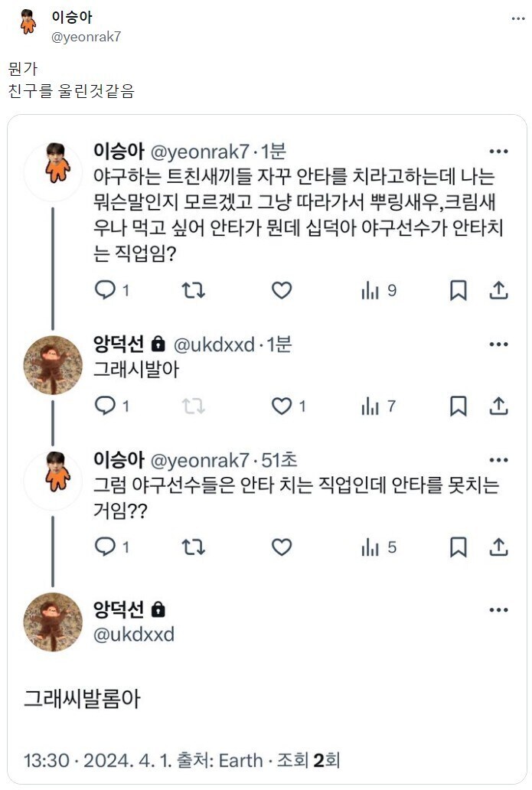Image resolution: width=532 pixels, height=790 pixels.
Task: Open more menu on 그래씨발롬아 tweet
Action: 498,609
